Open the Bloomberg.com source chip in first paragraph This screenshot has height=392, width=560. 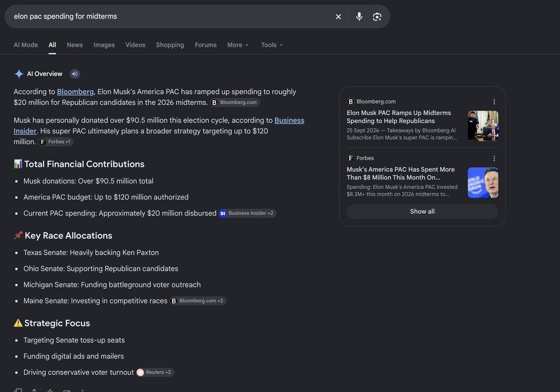pos(235,103)
